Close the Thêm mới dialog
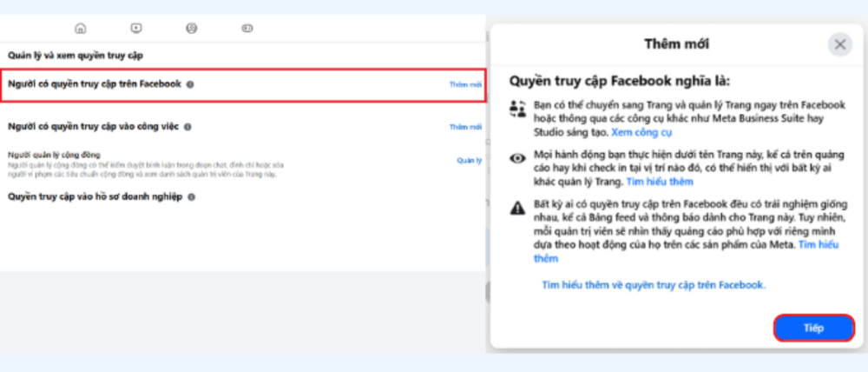 click(839, 44)
